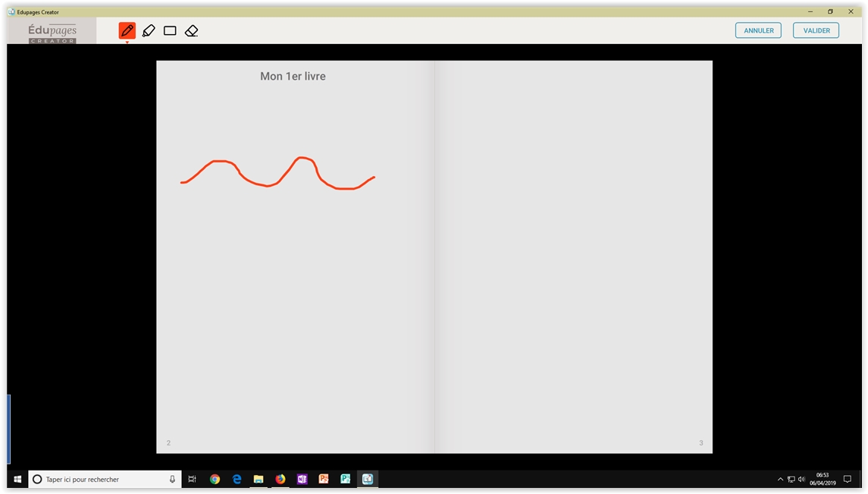Select the pencil drawing tool

point(127,30)
